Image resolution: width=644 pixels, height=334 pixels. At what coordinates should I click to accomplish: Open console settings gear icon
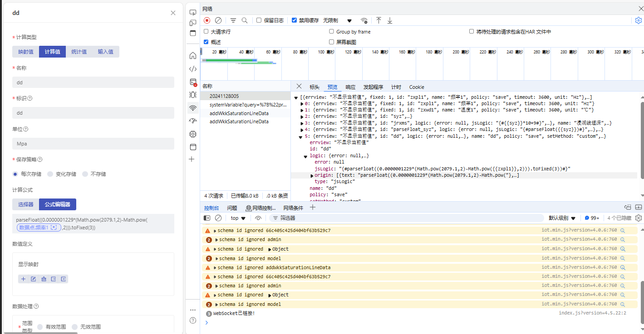(639, 218)
